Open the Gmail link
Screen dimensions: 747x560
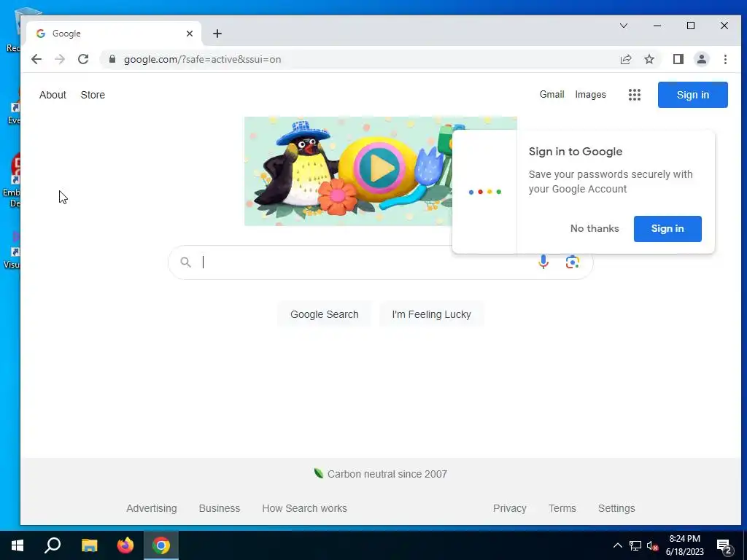(551, 94)
